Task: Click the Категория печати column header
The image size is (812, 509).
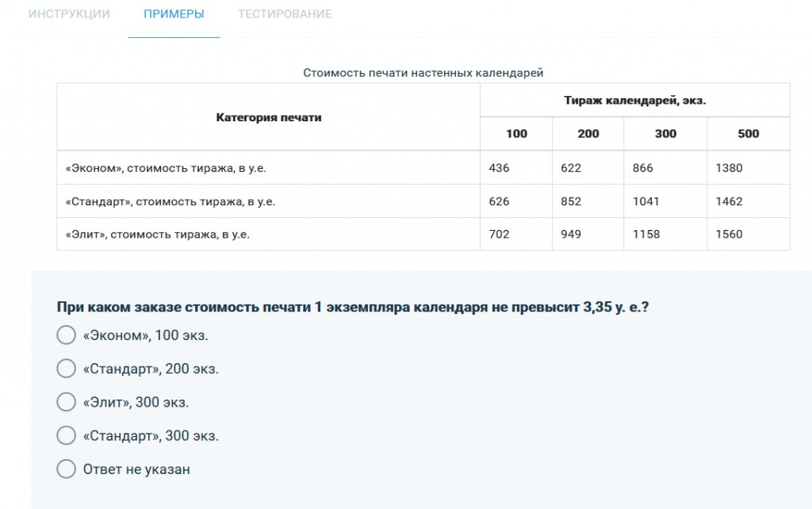Action: click(x=269, y=117)
